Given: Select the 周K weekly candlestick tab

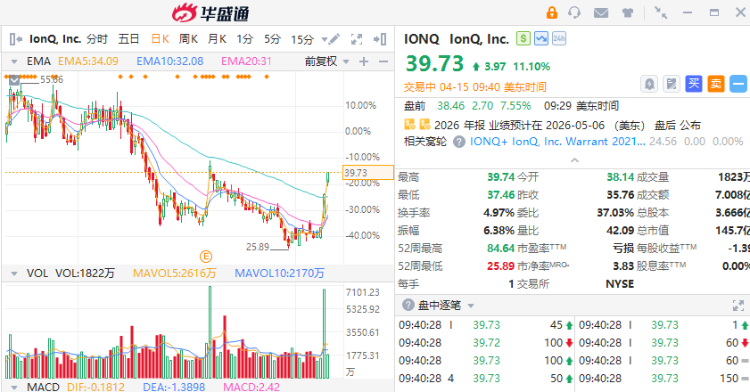Looking at the screenshot, I should 188,39.
